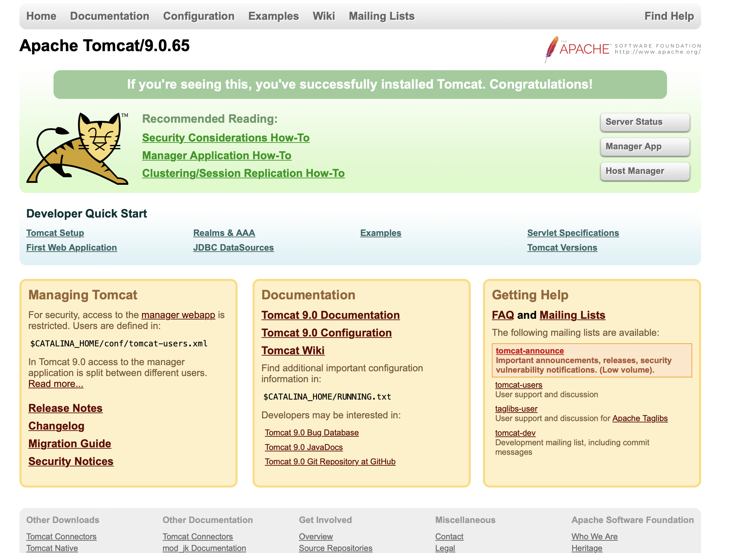The image size is (756, 553).
Task: Open Clustering/Session Replication How-To link
Action: click(243, 173)
